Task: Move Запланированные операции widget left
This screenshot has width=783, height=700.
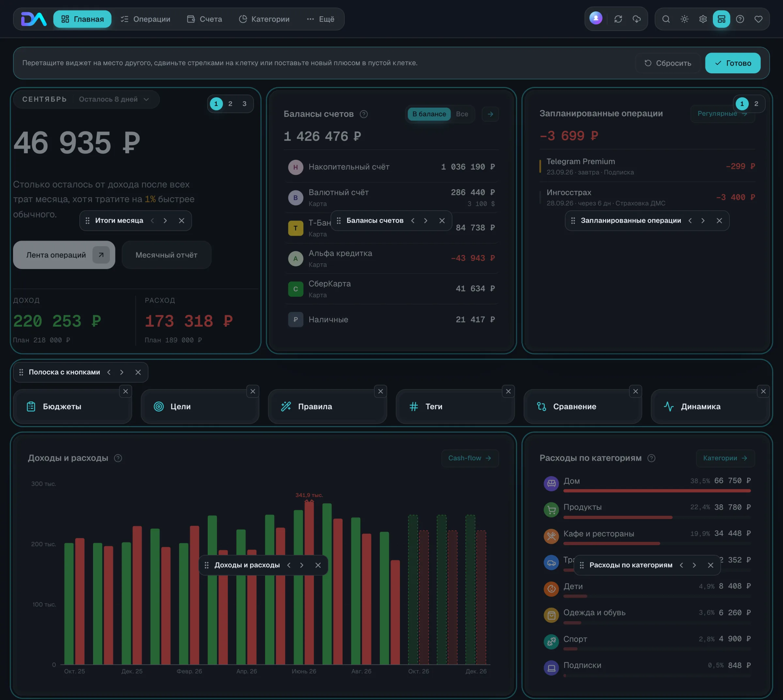Action: [690, 220]
